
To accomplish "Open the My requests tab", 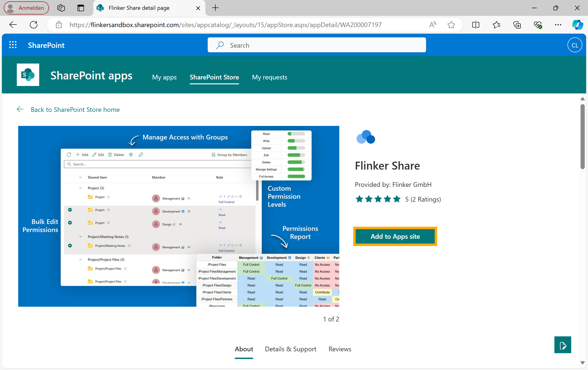I will pos(269,77).
